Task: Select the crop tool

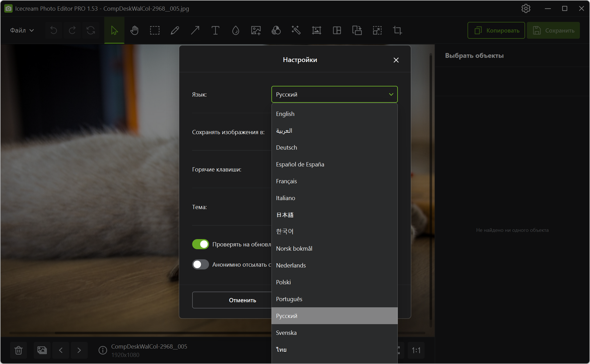Action: (397, 30)
